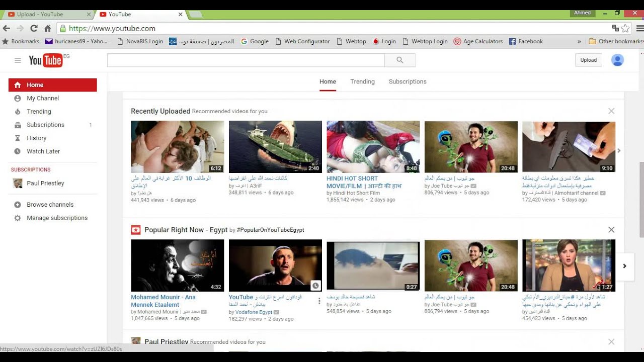Click the translate icon in address bar
Screen dimensions: 644x362
615,29
